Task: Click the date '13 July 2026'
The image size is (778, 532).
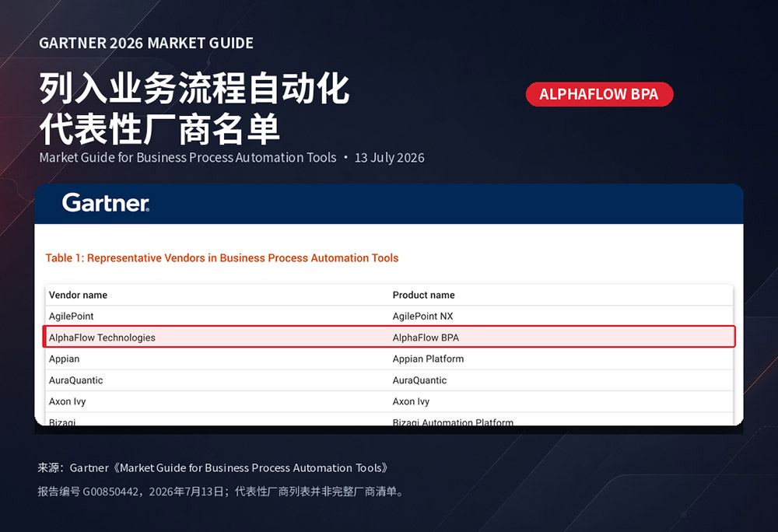Action: pyautogui.click(x=390, y=158)
